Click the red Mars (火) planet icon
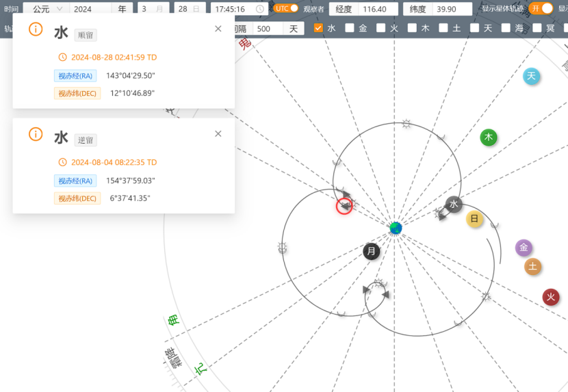 550,297
